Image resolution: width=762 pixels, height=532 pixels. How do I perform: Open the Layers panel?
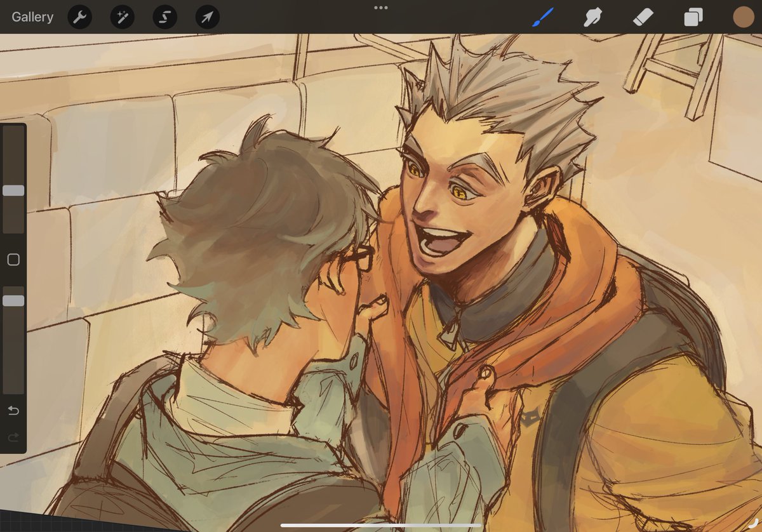click(692, 17)
